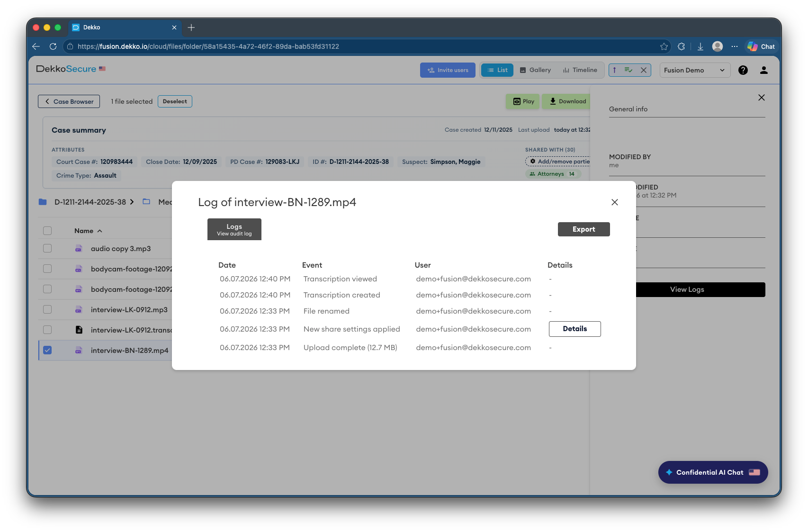Image resolution: width=808 pixels, height=532 pixels.
Task: Open the Logs view audit log tab
Action: (234, 229)
